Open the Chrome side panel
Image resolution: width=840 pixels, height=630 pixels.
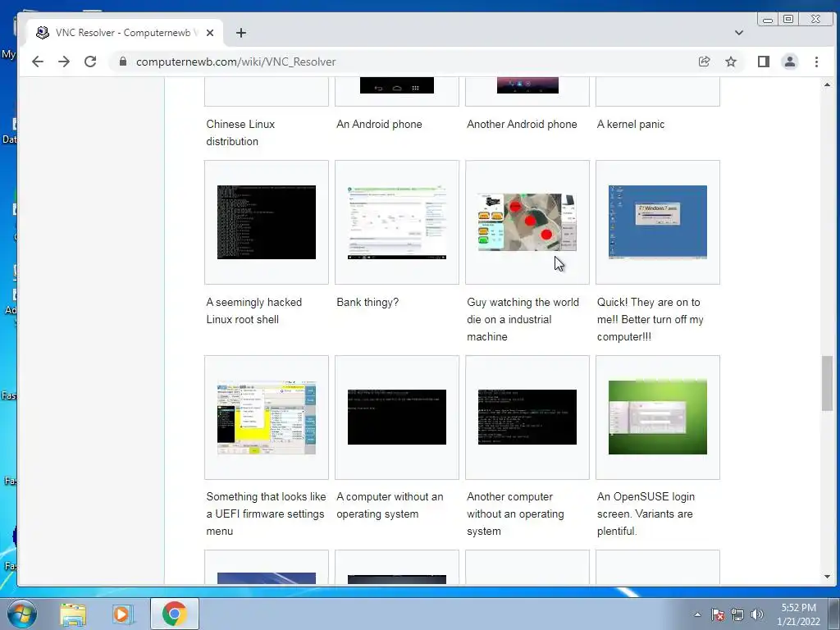[764, 62]
